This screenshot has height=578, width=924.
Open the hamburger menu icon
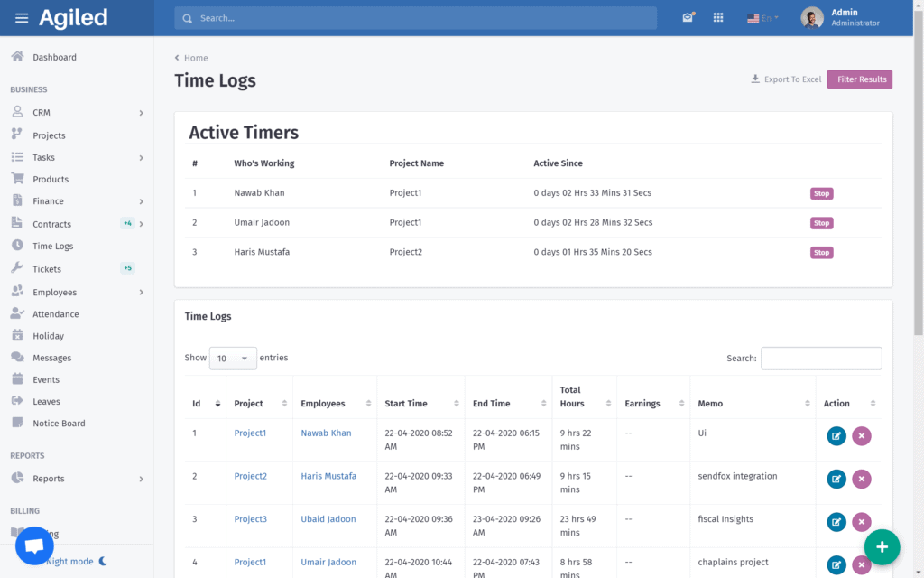[22, 18]
